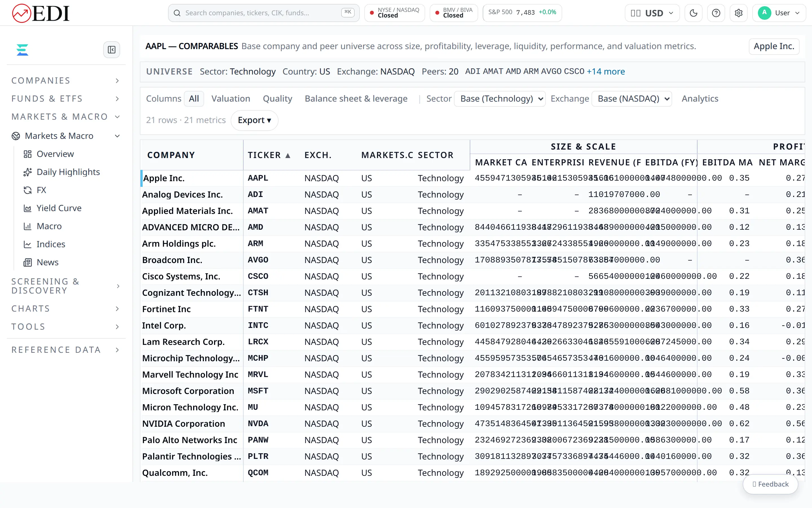This screenshot has height=508, width=812.
Task: Click the Markets & Macro globe icon
Action: coord(16,136)
